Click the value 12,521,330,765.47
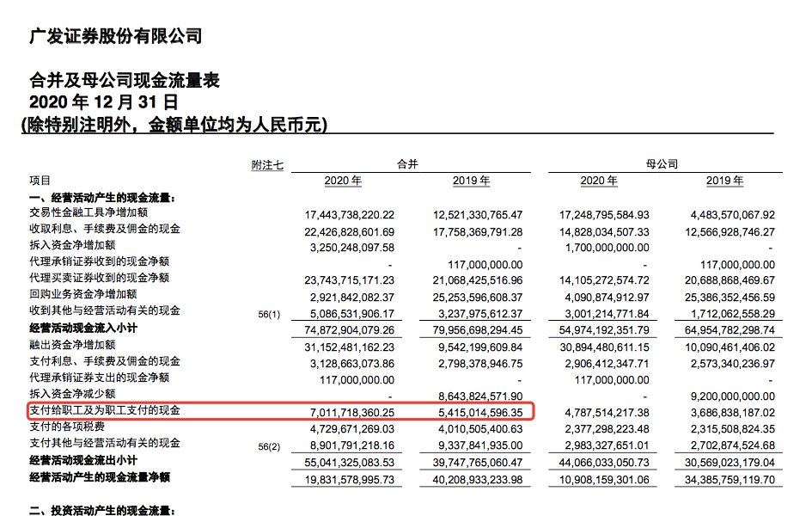812x516 pixels. coord(478,215)
